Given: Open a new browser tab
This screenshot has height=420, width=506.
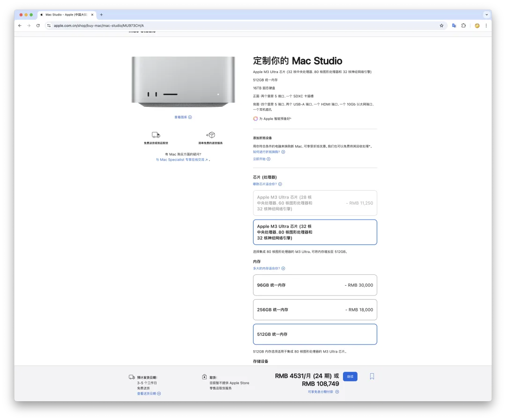Looking at the screenshot, I should click(x=101, y=15).
